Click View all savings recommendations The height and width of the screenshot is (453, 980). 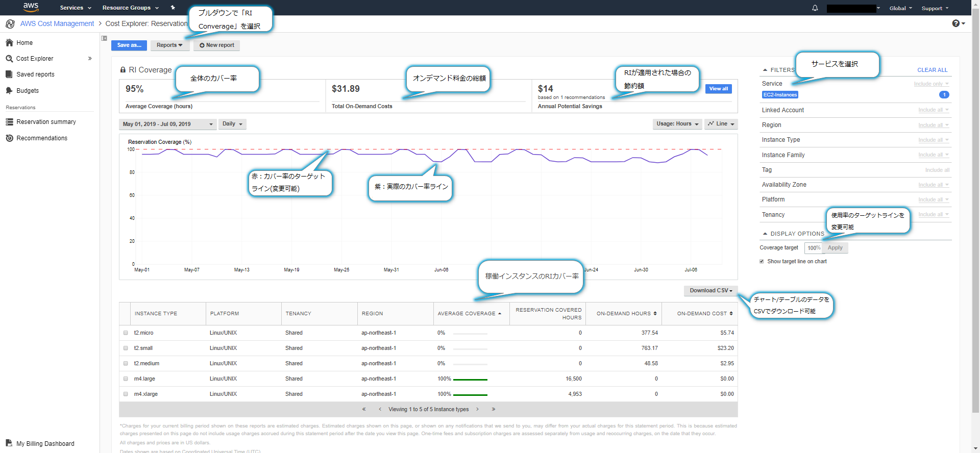(x=719, y=89)
